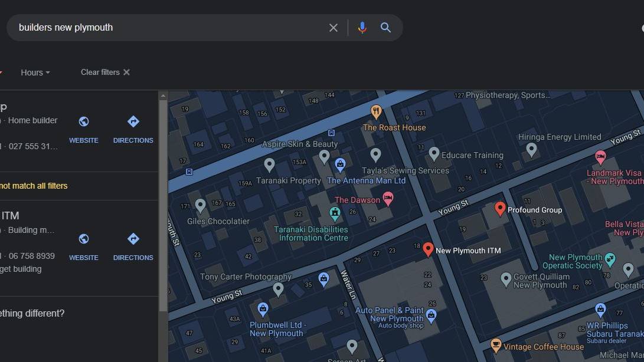The height and width of the screenshot is (362, 644).
Task: Click the 'Water Ln' street label
Action: point(348,285)
